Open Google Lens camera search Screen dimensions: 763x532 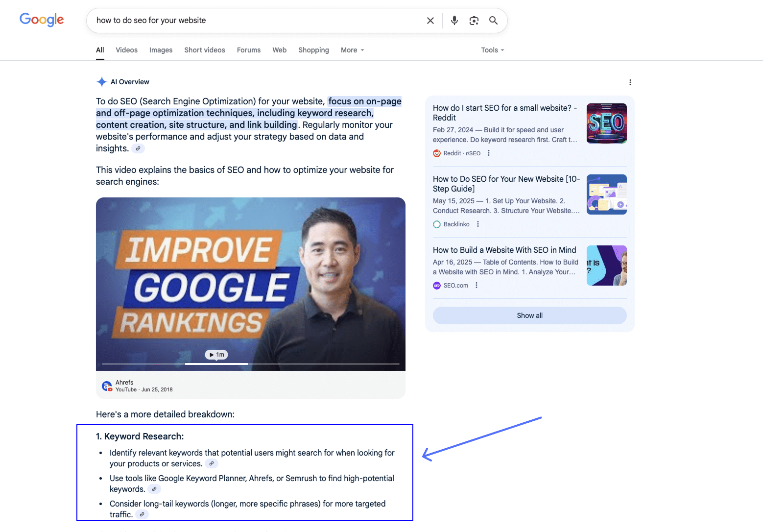click(474, 21)
